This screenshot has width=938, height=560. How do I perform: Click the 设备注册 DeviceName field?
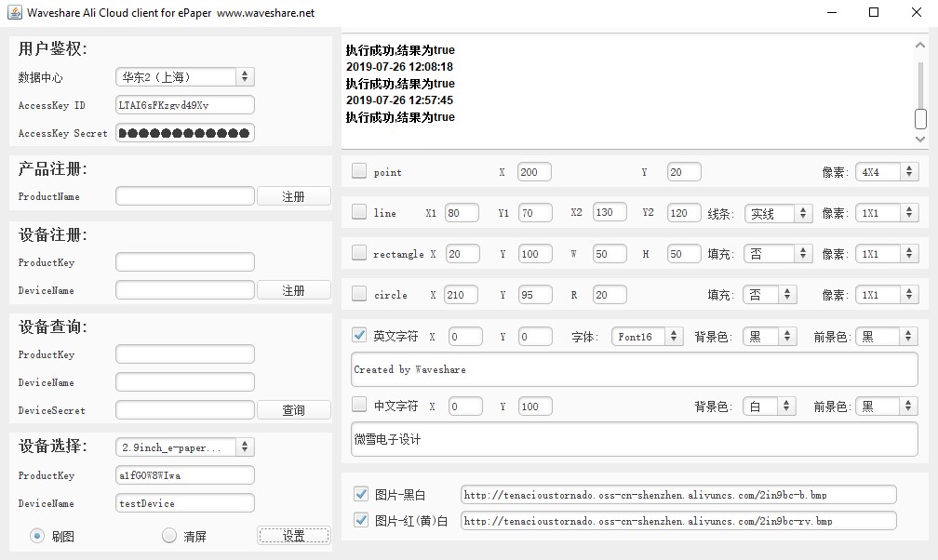[x=185, y=290]
